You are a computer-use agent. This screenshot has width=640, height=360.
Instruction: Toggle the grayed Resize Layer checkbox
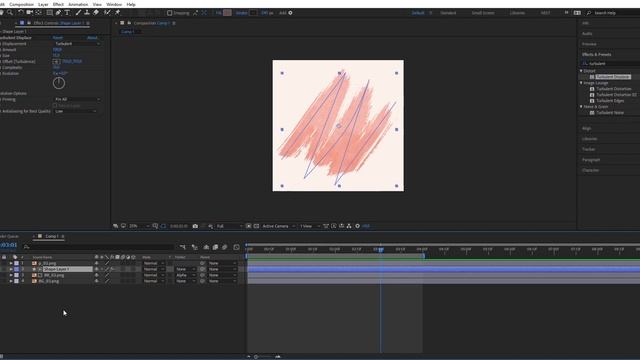point(55,105)
